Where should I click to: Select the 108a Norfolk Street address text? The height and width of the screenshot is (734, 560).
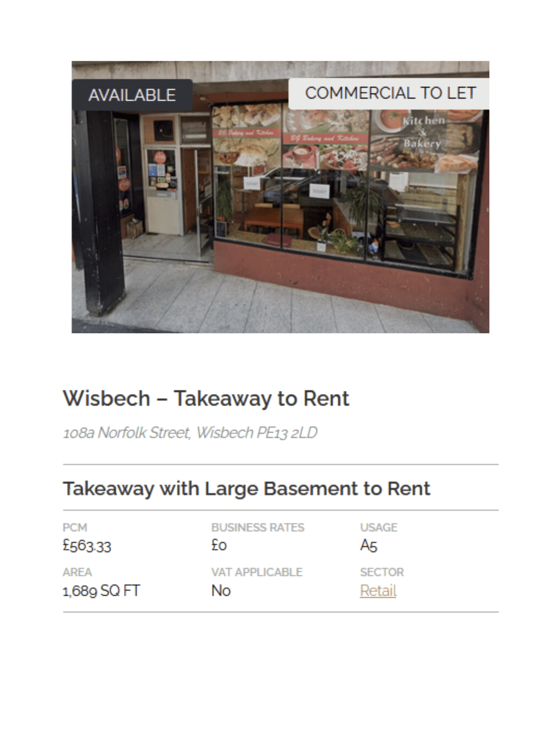[x=190, y=432]
